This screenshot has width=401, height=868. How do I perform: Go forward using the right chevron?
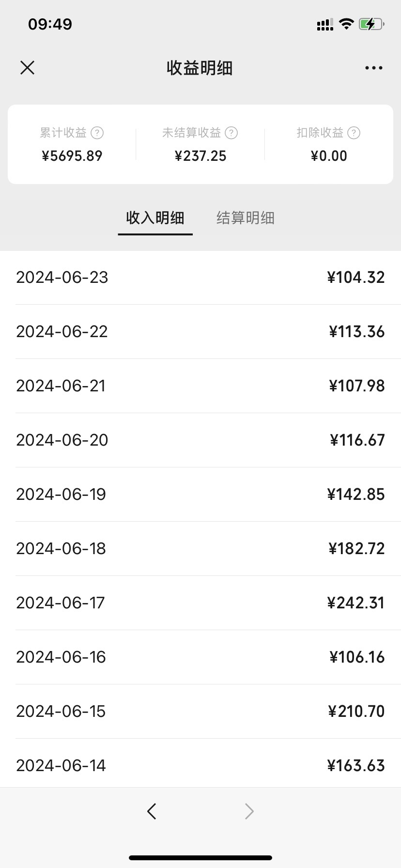[249, 811]
